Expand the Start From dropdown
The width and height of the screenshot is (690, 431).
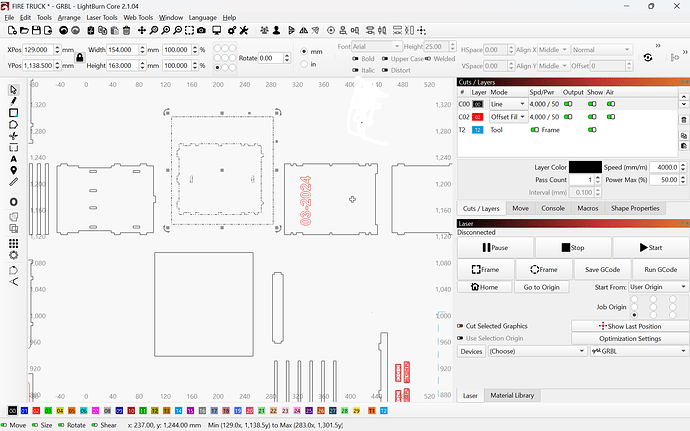tap(658, 287)
